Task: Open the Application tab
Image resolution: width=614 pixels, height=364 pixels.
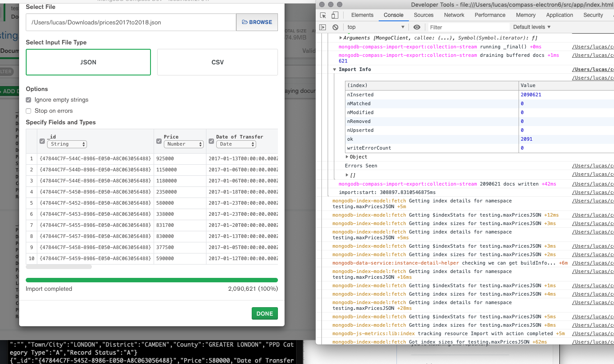Action: click(559, 15)
